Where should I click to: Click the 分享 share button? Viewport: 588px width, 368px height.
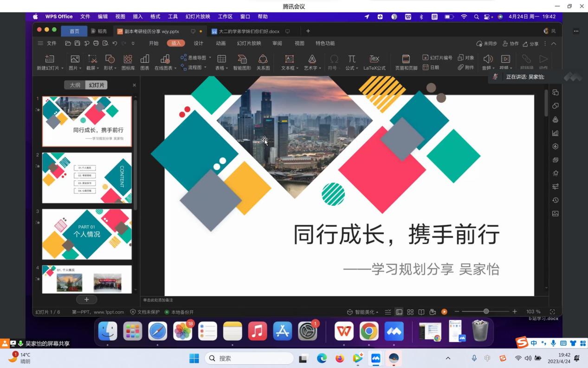tap(530, 44)
